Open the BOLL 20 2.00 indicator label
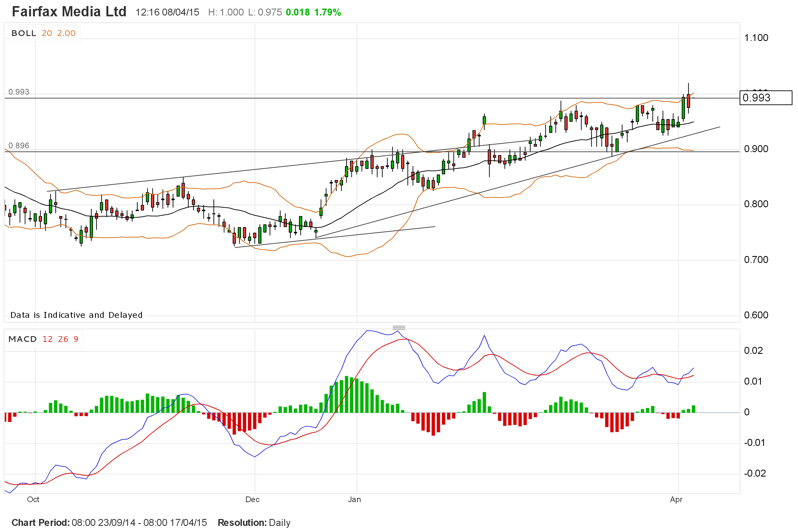Screen dimensions: 798x532 44,33
